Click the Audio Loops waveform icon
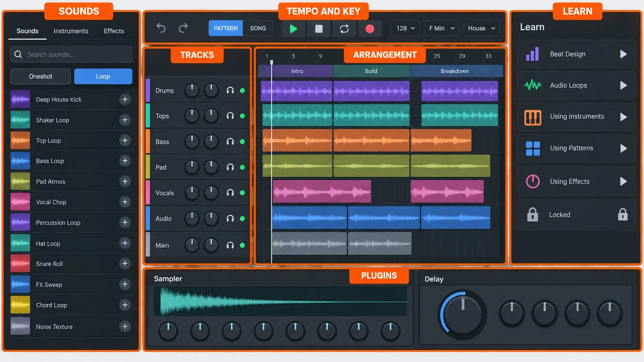 [533, 85]
